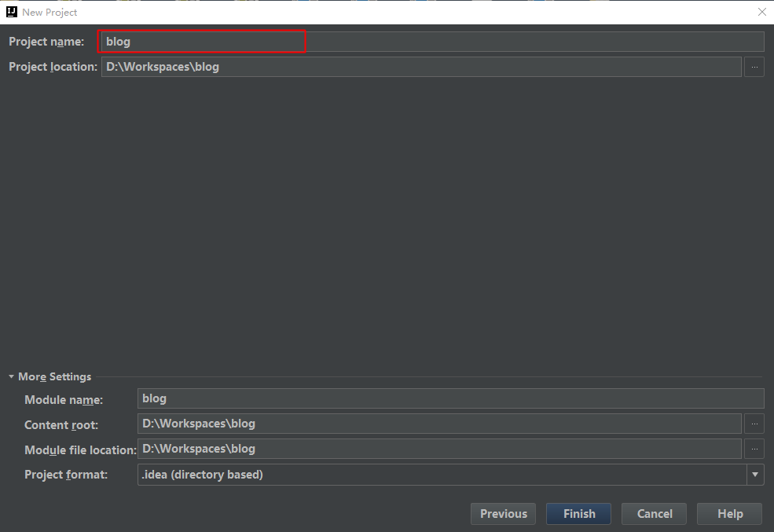Image resolution: width=774 pixels, height=532 pixels.
Task: Click the IntelliJ IDEA logo in title bar
Action: pyautogui.click(x=12, y=13)
